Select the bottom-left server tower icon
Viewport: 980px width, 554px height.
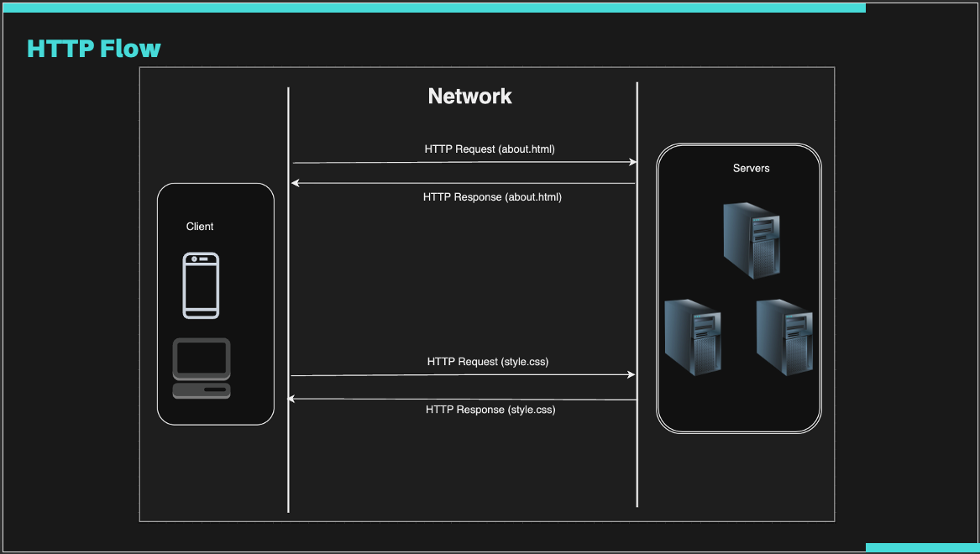(x=693, y=338)
